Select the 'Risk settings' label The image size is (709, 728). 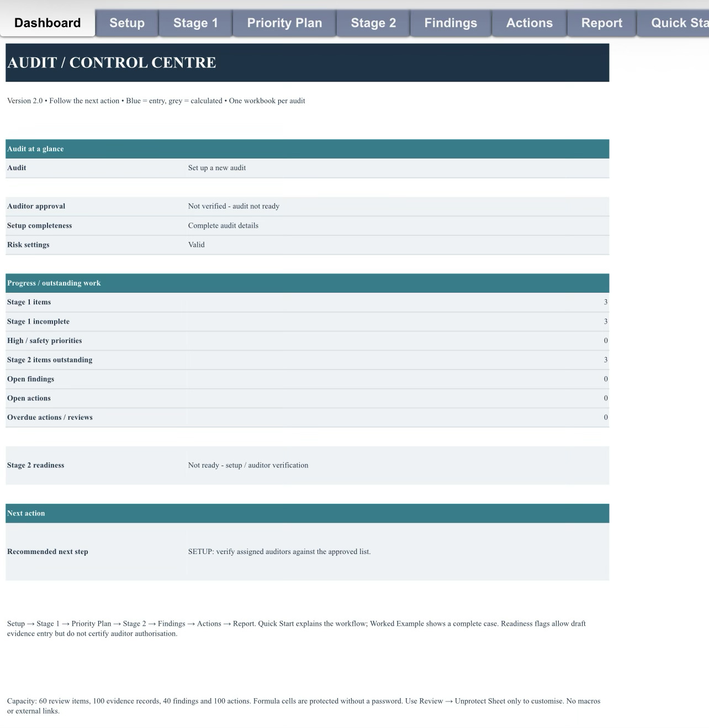(28, 245)
